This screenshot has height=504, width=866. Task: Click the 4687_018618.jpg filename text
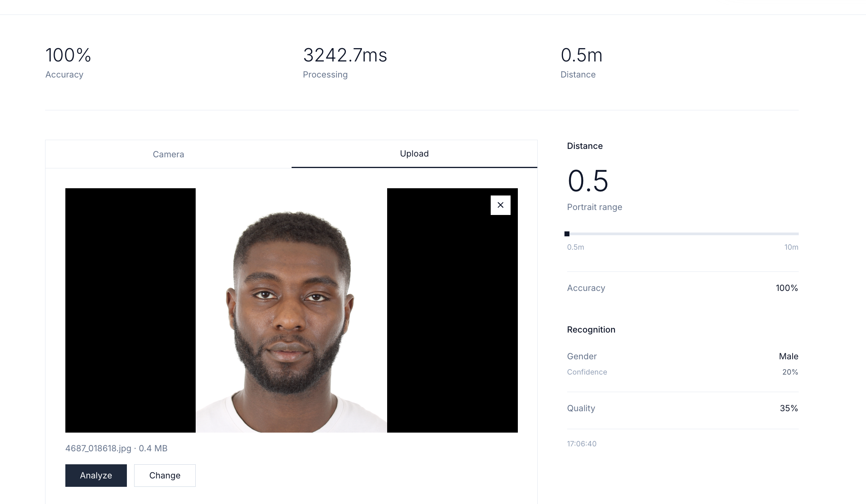(98, 448)
